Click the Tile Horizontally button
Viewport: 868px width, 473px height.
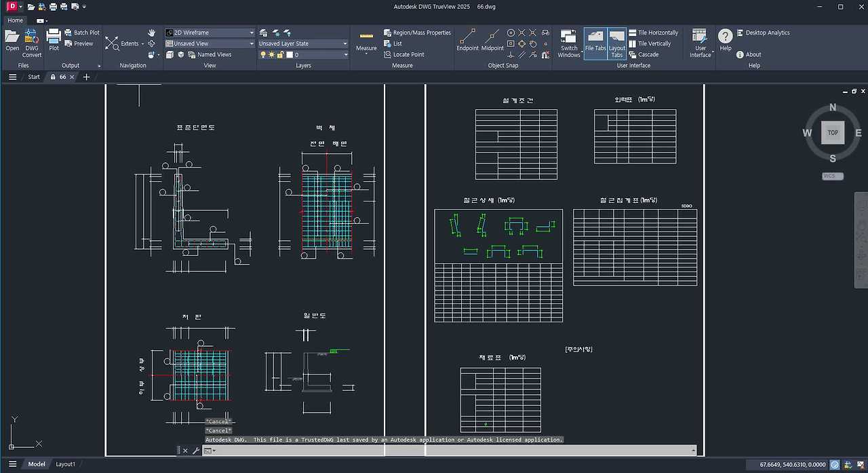[653, 33]
